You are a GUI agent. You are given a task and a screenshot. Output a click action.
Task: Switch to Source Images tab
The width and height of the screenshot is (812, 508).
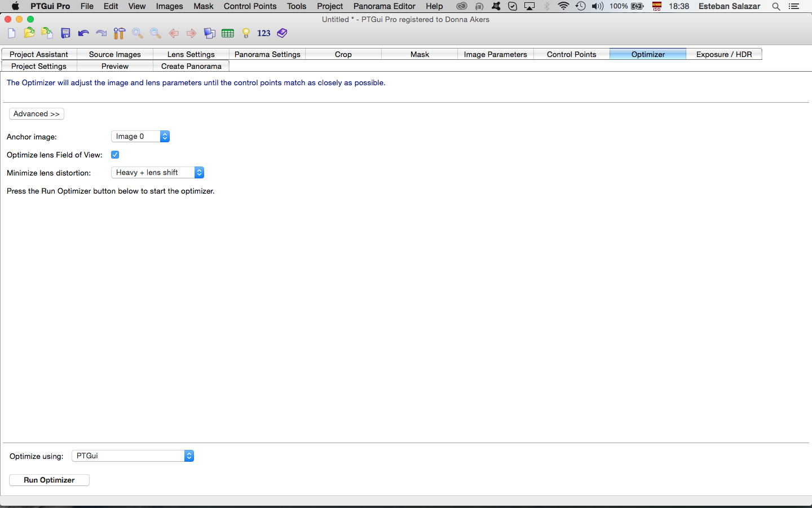click(x=115, y=54)
